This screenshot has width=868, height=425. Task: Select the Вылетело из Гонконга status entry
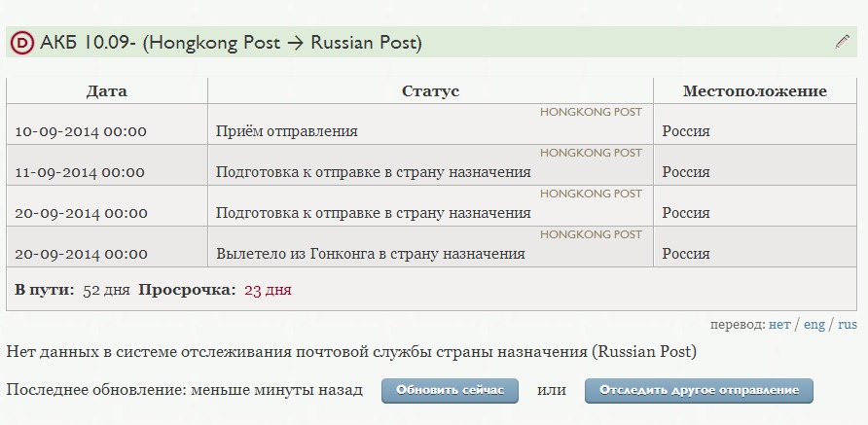tap(370, 254)
